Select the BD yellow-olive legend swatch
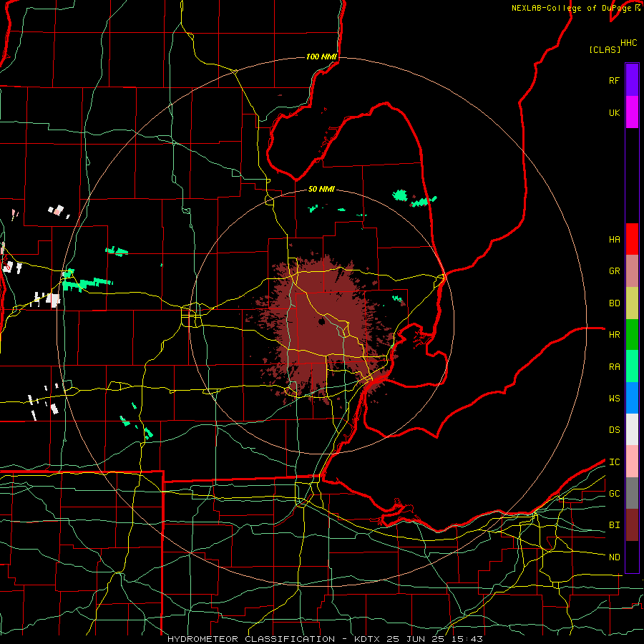644x644 pixels. (632, 303)
